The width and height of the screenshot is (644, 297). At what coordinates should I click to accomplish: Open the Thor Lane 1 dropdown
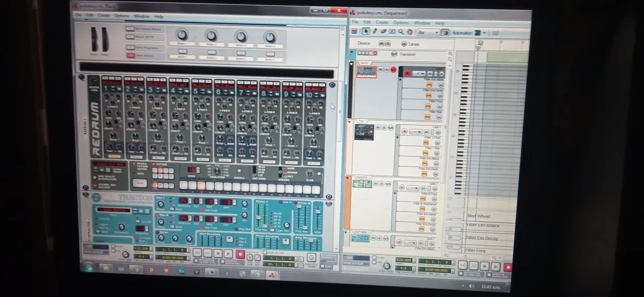click(x=416, y=132)
